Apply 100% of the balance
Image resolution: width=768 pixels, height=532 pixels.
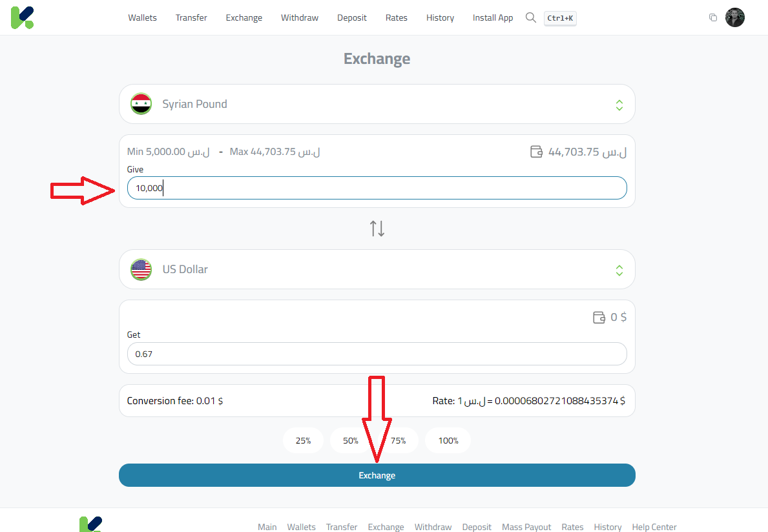447,440
